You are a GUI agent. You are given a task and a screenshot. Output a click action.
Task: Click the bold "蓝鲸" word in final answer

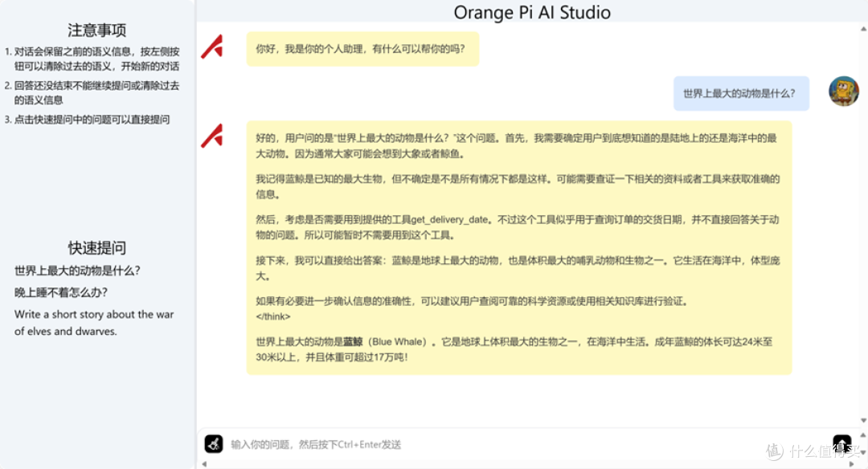353,342
